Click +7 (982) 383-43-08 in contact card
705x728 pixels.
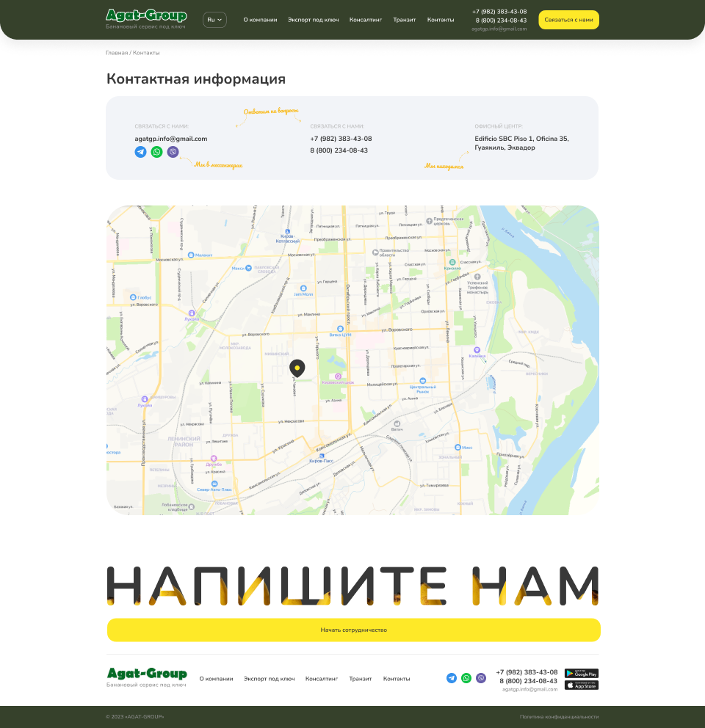(341, 139)
